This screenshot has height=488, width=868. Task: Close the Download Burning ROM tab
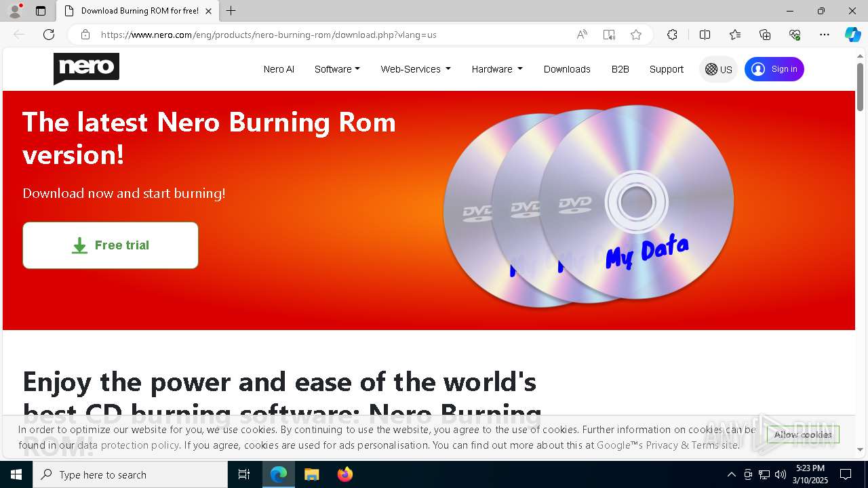(x=208, y=11)
